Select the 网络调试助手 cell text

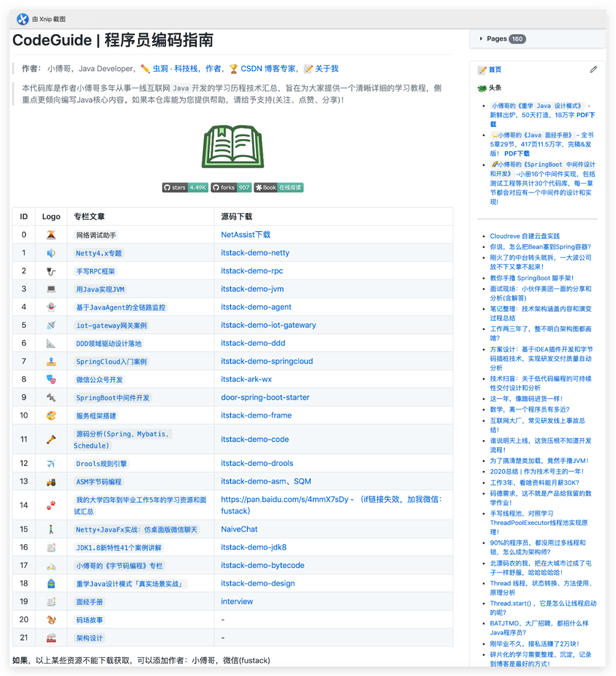tap(96, 236)
